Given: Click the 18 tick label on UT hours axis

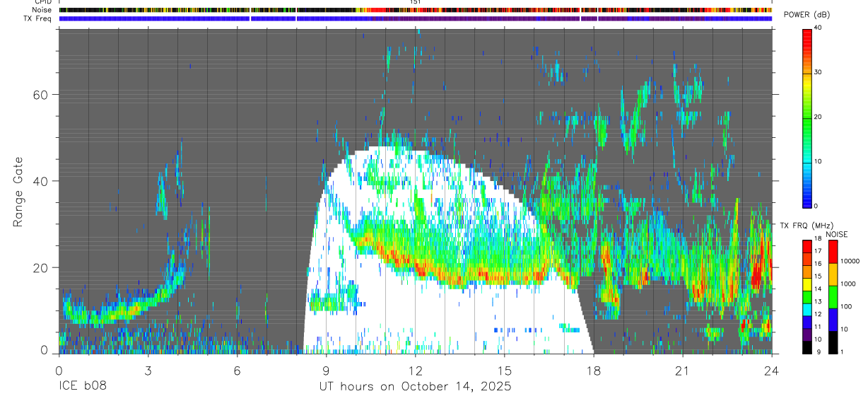Looking at the screenshot, I should 594,371.
